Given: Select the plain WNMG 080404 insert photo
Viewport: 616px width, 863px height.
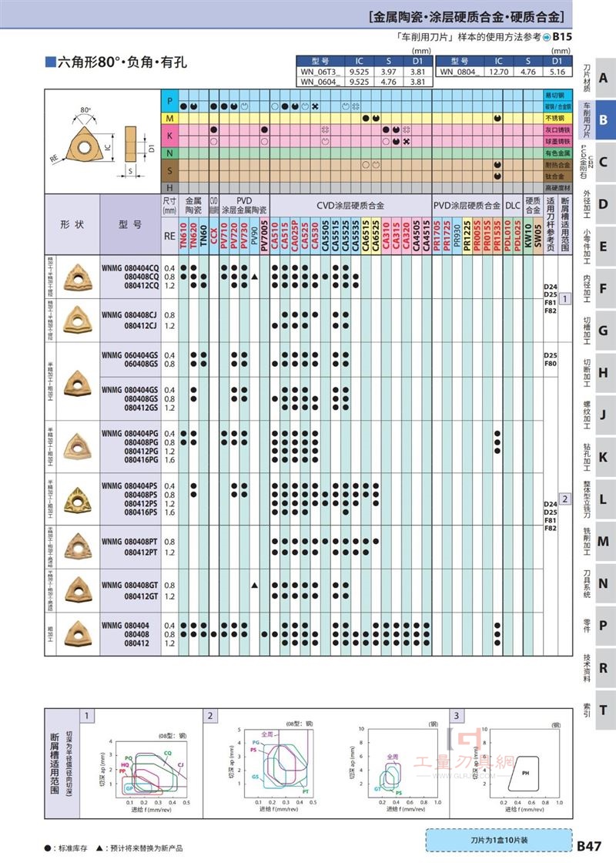Looking at the screenshot, I should [x=78, y=633].
